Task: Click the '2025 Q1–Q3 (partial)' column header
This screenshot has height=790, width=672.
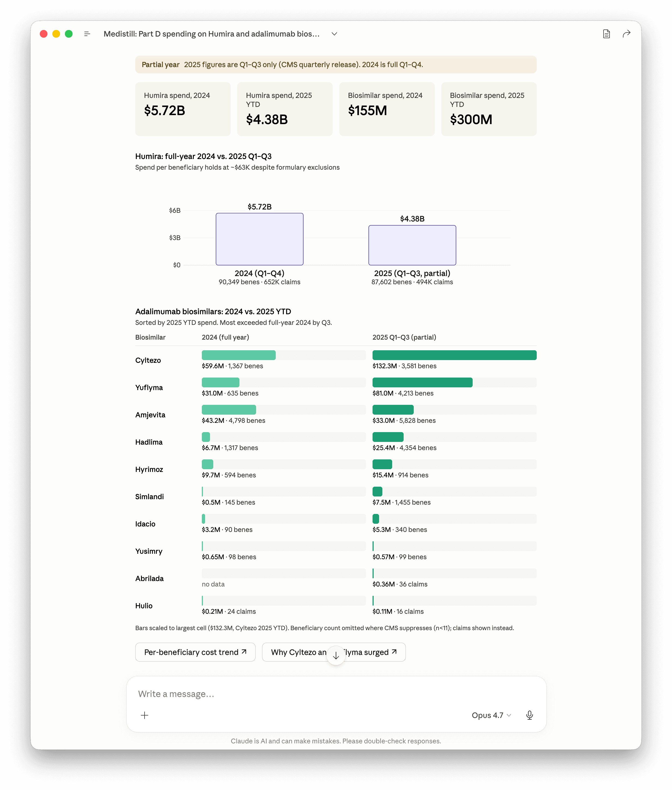Action: (x=404, y=337)
